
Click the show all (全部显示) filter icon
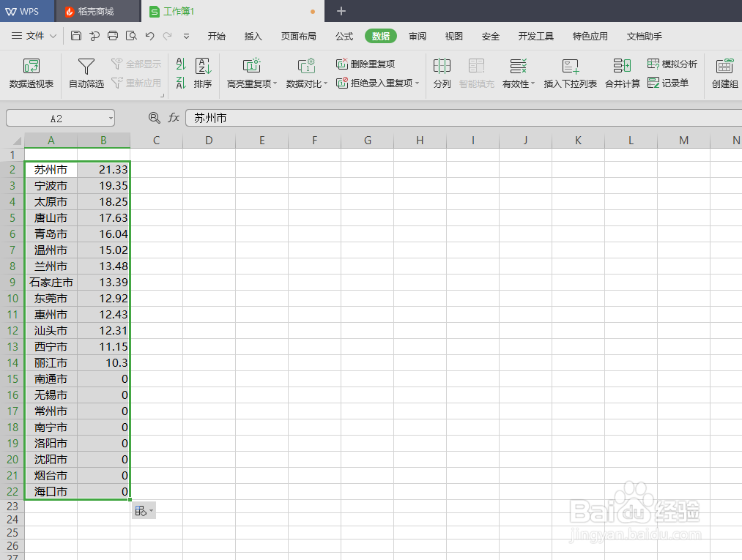(117, 64)
